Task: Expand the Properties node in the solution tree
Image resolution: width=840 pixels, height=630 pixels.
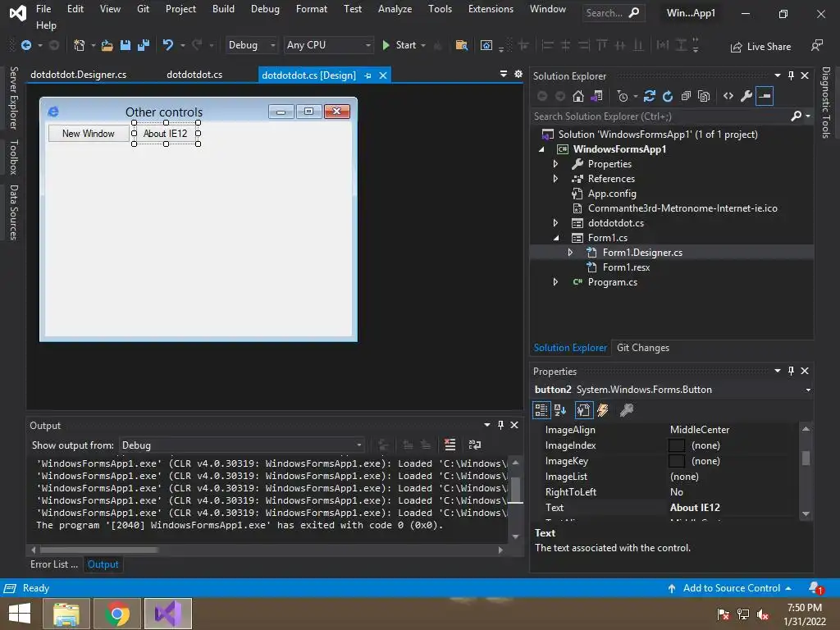Action: (555, 164)
